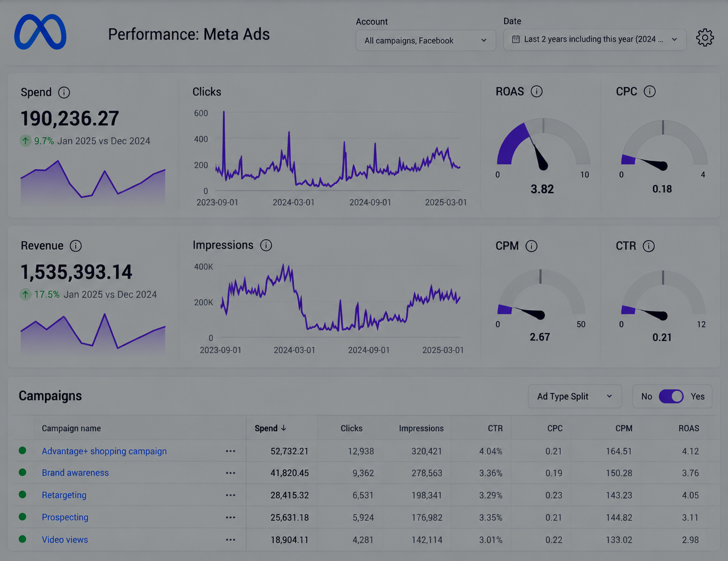This screenshot has height=561, width=728.
Task: Click the 52,732.21 spend cell
Action: click(x=290, y=451)
